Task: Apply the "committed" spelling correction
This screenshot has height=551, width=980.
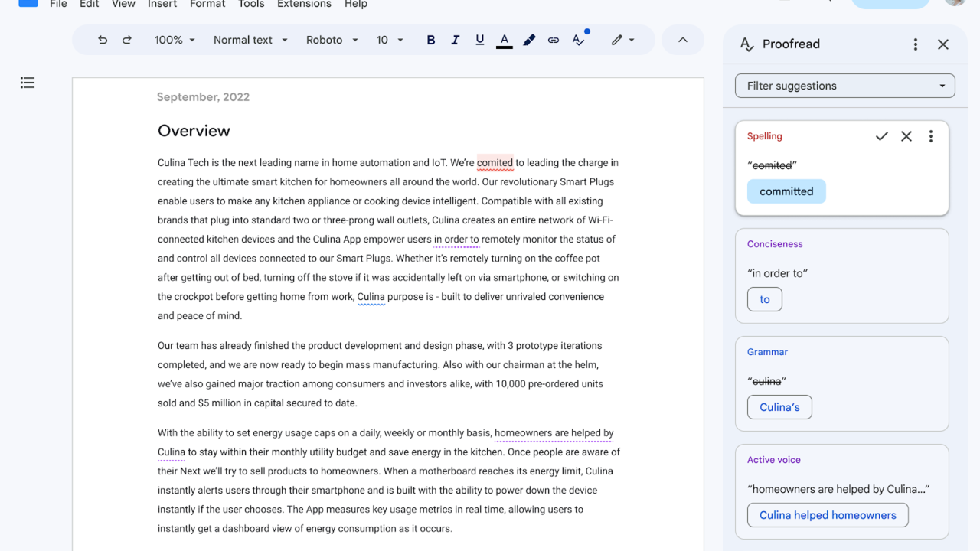Action: pyautogui.click(x=786, y=191)
